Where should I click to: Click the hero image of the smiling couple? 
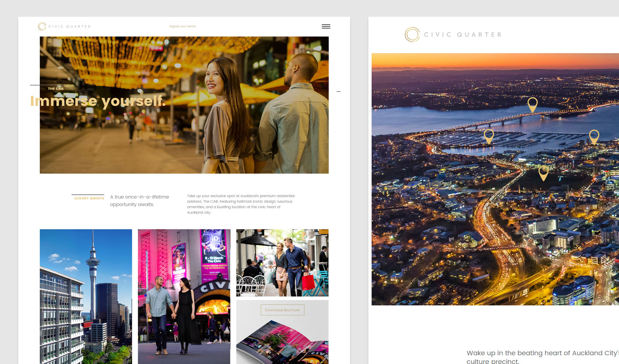[184, 105]
